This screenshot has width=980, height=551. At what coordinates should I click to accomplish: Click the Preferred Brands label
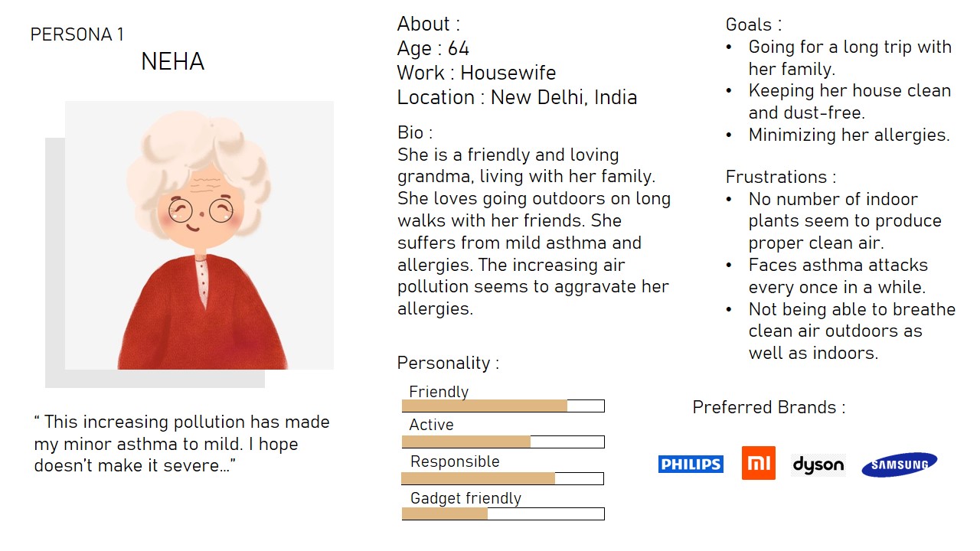click(769, 407)
